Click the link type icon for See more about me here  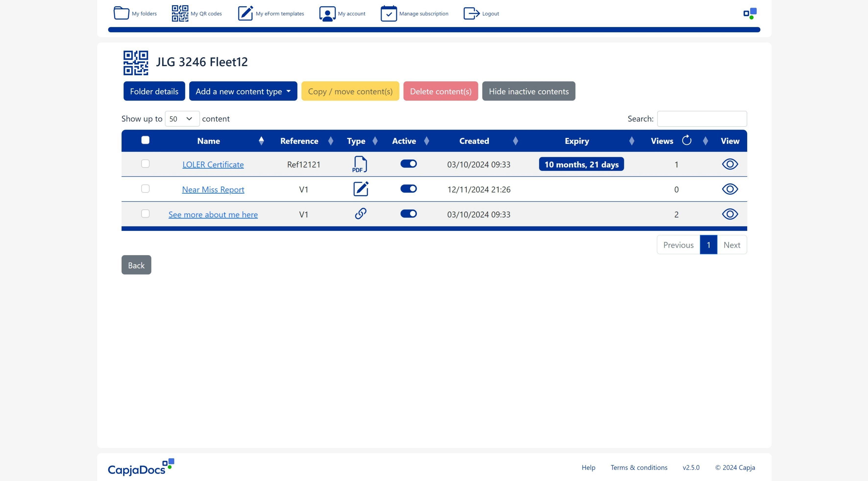[361, 214]
